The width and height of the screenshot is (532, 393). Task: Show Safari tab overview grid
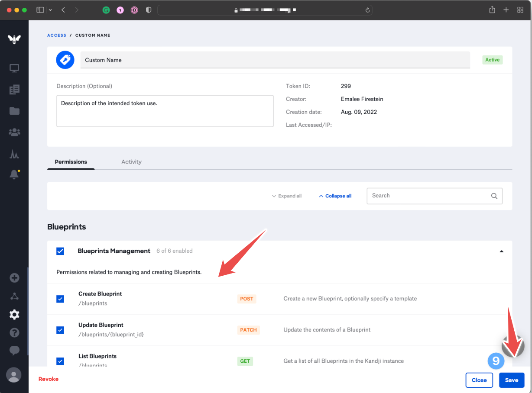[520, 10]
